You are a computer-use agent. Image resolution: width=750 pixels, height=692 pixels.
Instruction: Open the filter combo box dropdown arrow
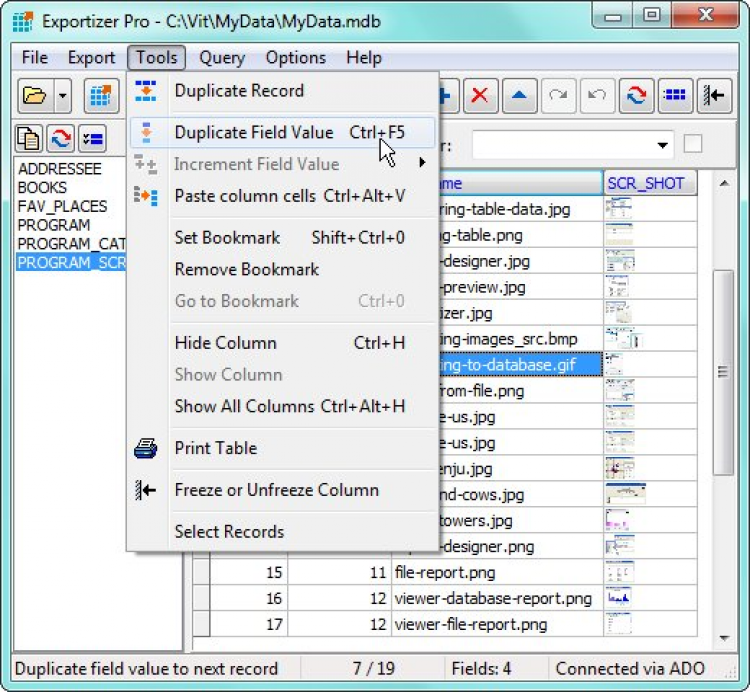[662, 145]
